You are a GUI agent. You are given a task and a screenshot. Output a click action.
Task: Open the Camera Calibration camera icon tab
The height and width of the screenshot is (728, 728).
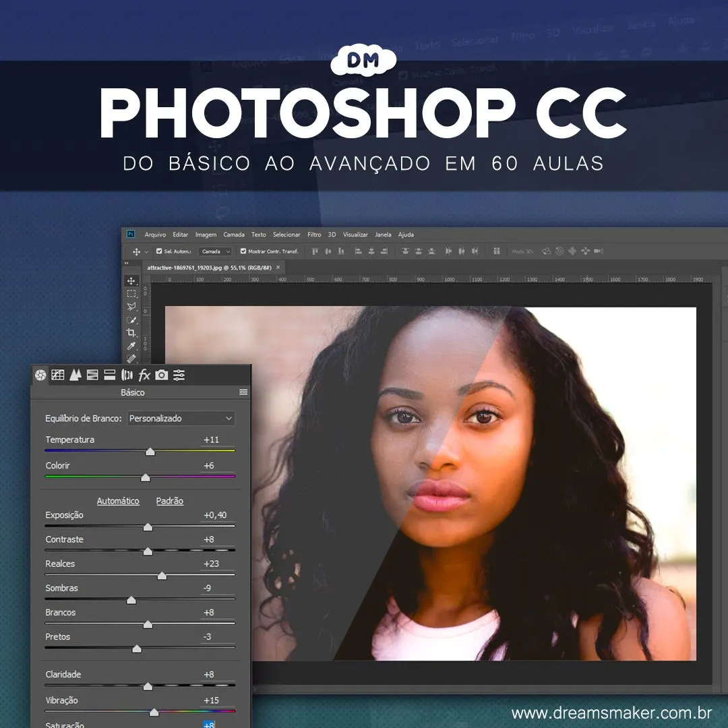(x=162, y=375)
